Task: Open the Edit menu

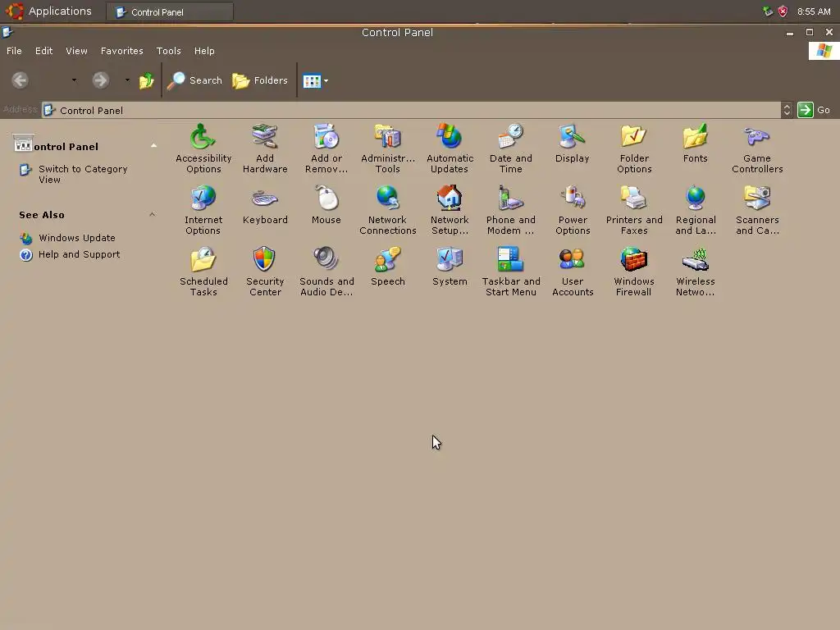Action: click(x=44, y=51)
